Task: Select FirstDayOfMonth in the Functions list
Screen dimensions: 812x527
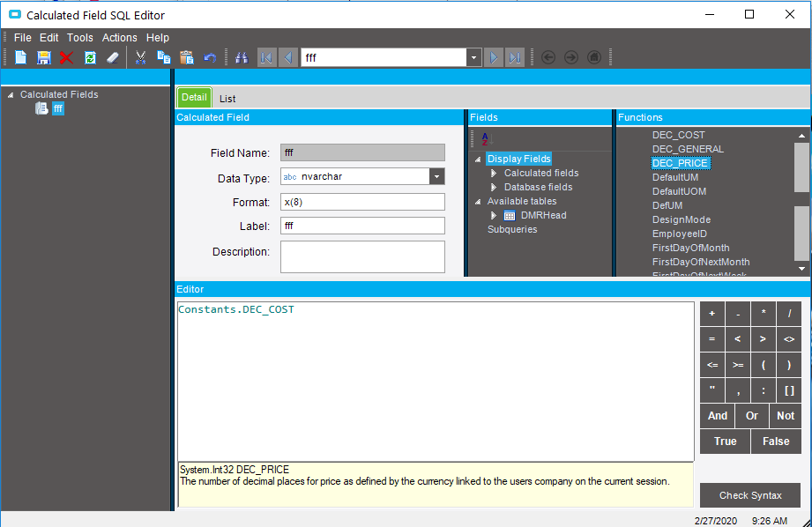Action: coord(691,248)
